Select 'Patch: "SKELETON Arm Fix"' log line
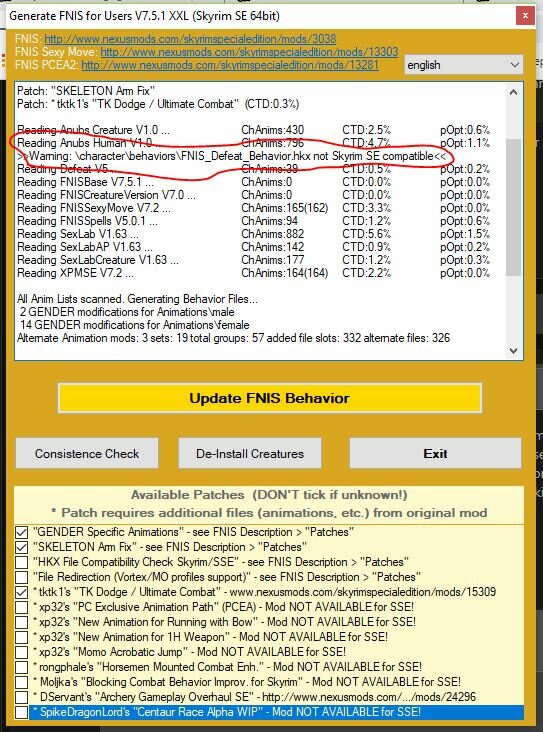The image size is (543, 732). 86,91
